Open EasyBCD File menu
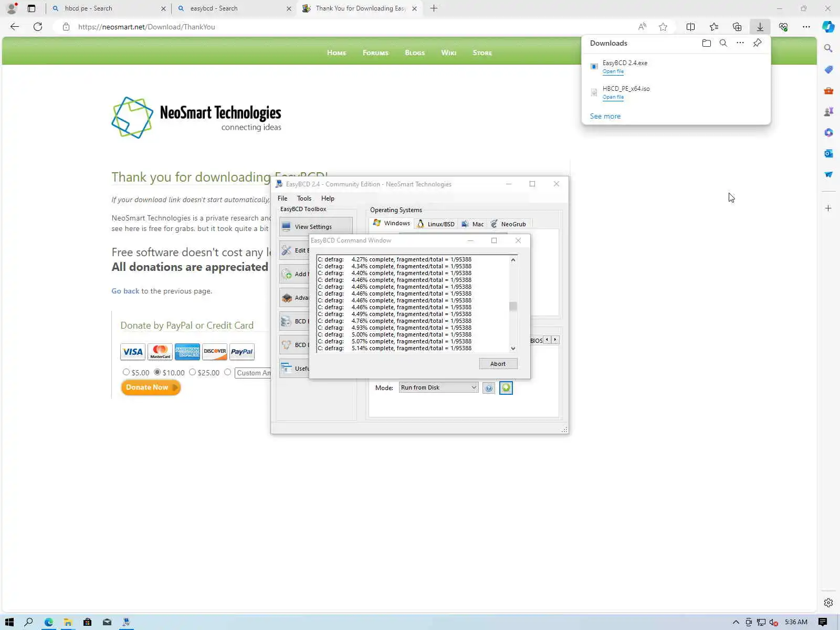The image size is (840, 630). pyautogui.click(x=282, y=198)
